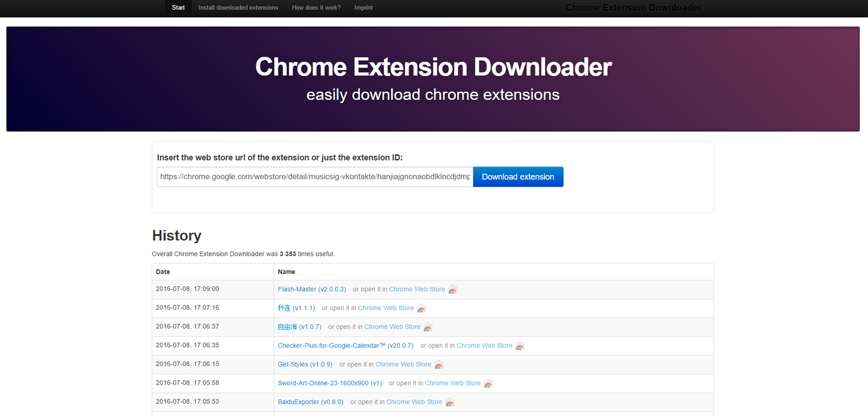Click the 3 353 usage count text

click(x=288, y=254)
